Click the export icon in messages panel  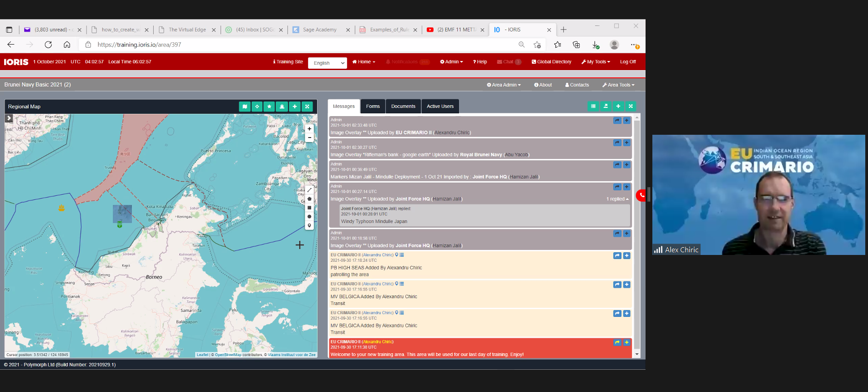coord(606,106)
